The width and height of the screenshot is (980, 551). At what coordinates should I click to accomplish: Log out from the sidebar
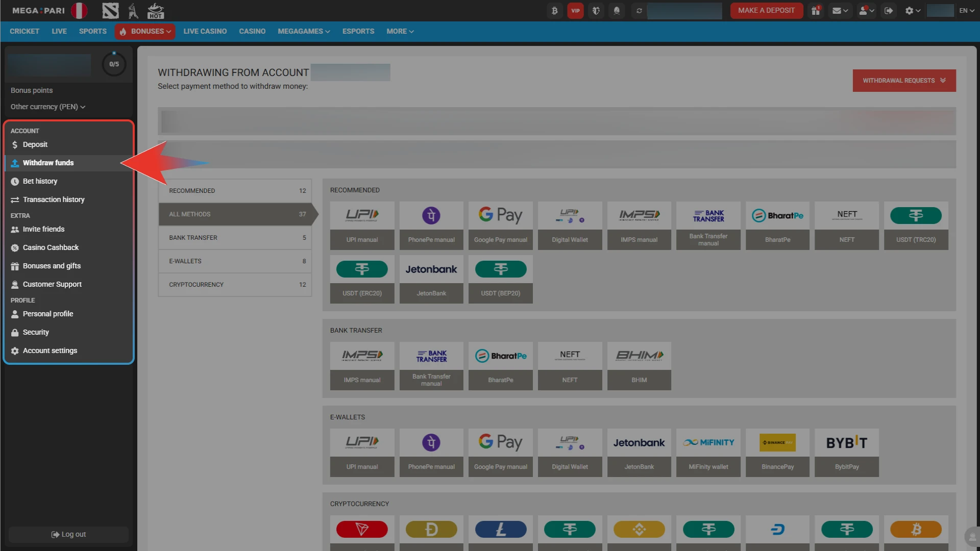(68, 534)
